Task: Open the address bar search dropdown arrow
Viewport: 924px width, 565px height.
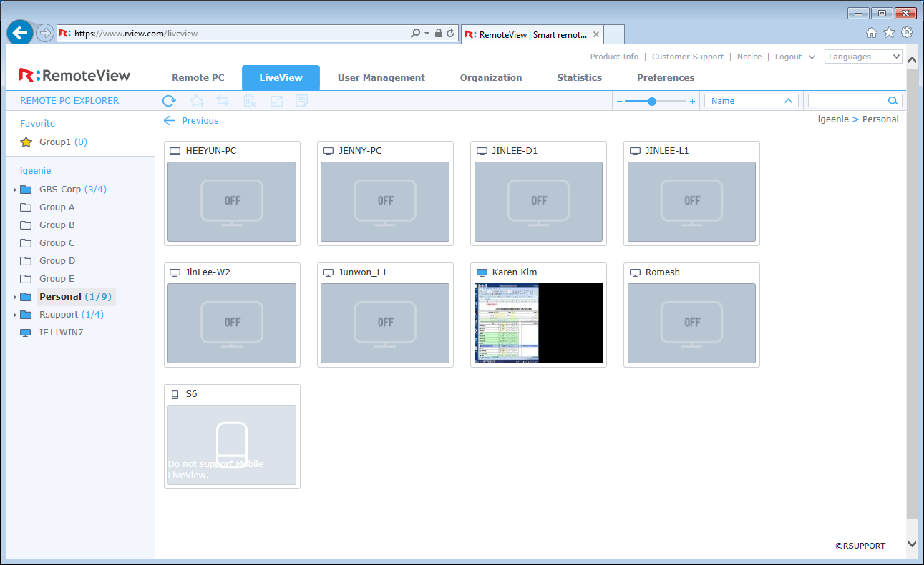Action: click(x=427, y=33)
